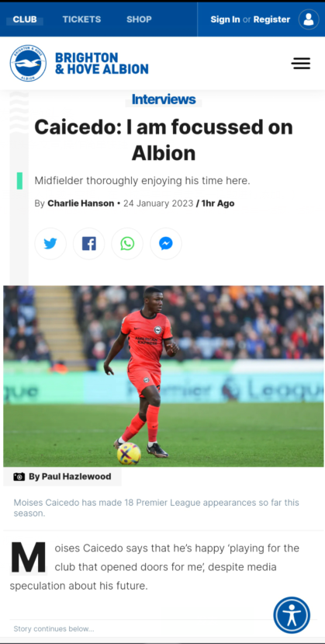Open the hamburger navigation menu
The width and height of the screenshot is (325, 644).
pos(301,63)
